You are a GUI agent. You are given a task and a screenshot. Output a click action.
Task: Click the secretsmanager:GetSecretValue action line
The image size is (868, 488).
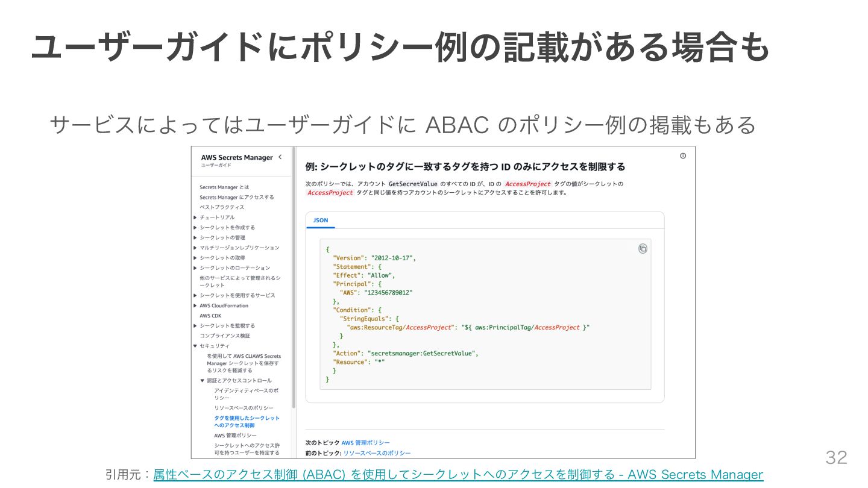click(x=405, y=354)
